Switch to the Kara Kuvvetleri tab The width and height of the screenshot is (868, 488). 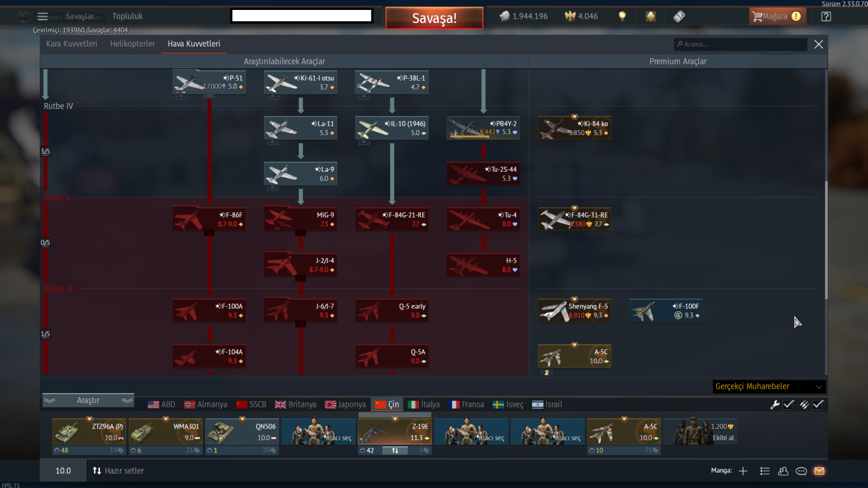point(71,44)
